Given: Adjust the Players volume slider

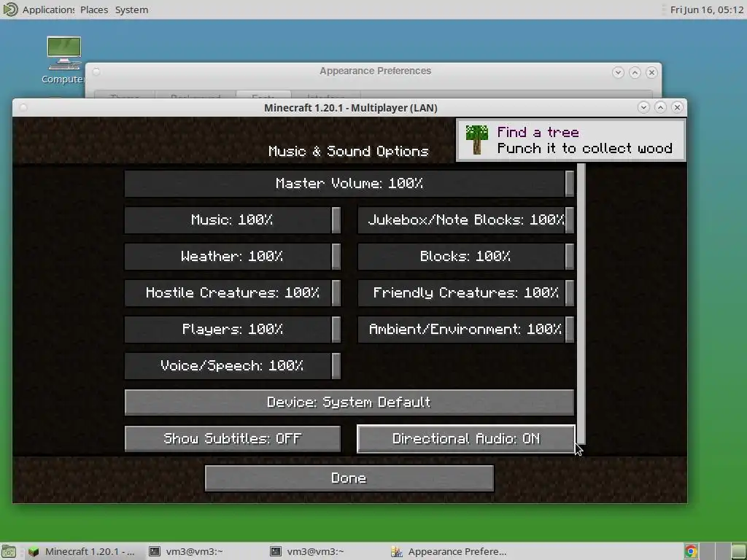Looking at the screenshot, I should point(233,329).
